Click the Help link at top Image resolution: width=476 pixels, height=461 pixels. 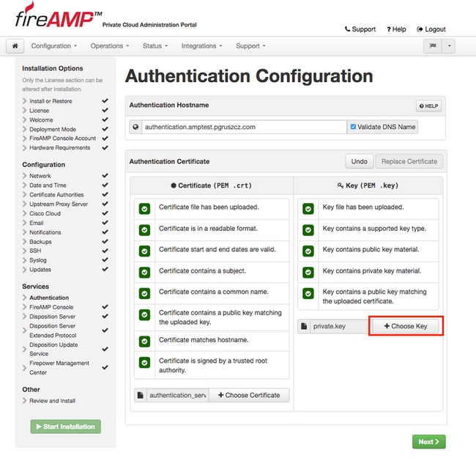(396, 29)
